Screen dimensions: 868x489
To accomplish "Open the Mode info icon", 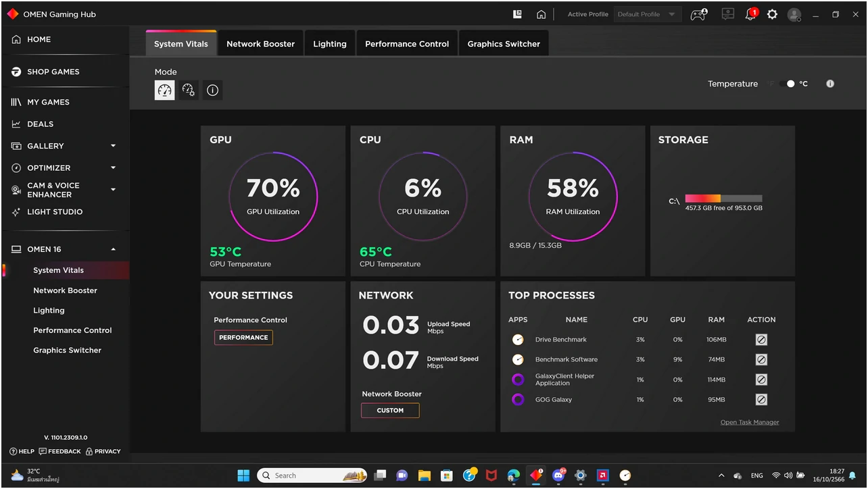I will click(x=213, y=90).
